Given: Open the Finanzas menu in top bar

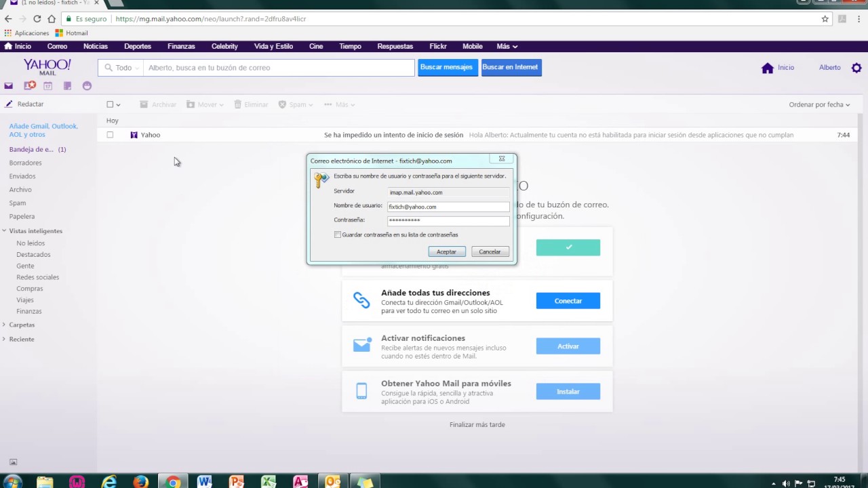Looking at the screenshot, I should (181, 46).
